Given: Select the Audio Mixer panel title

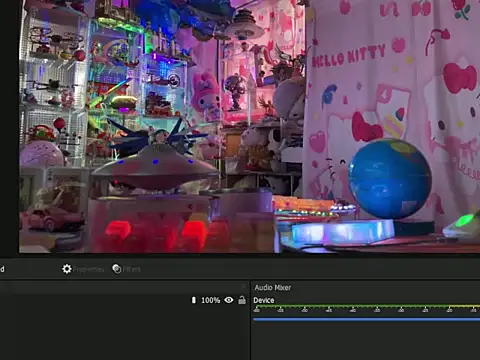Looking at the screenshot, I should pos(273,288).
